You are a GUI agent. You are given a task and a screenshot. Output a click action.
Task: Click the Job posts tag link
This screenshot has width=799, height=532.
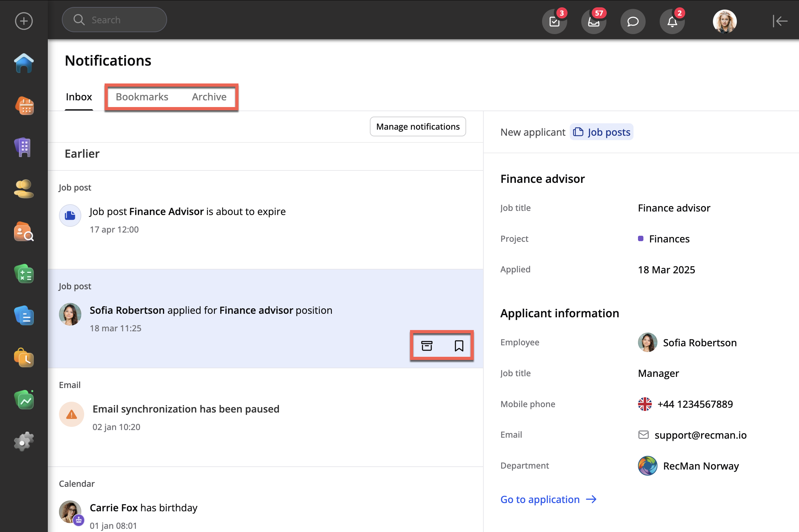[x=602, y=132]
